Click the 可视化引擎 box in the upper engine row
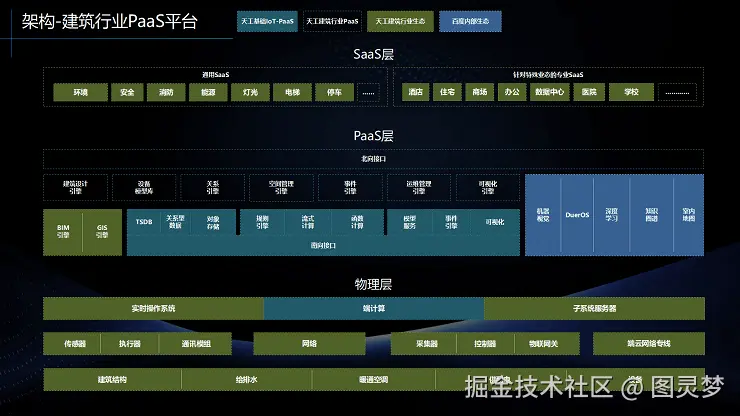Image resolution: width=740 pixels, height=416 pixels. point(488,187)
